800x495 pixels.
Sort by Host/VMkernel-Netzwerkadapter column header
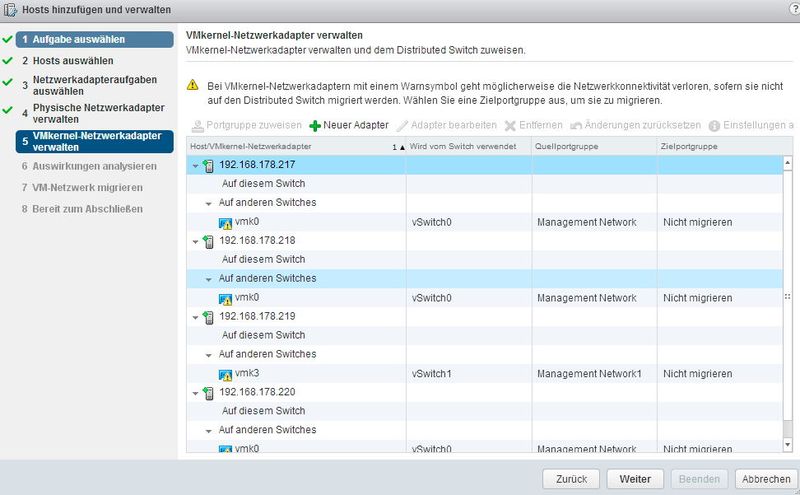click(296, 146)
